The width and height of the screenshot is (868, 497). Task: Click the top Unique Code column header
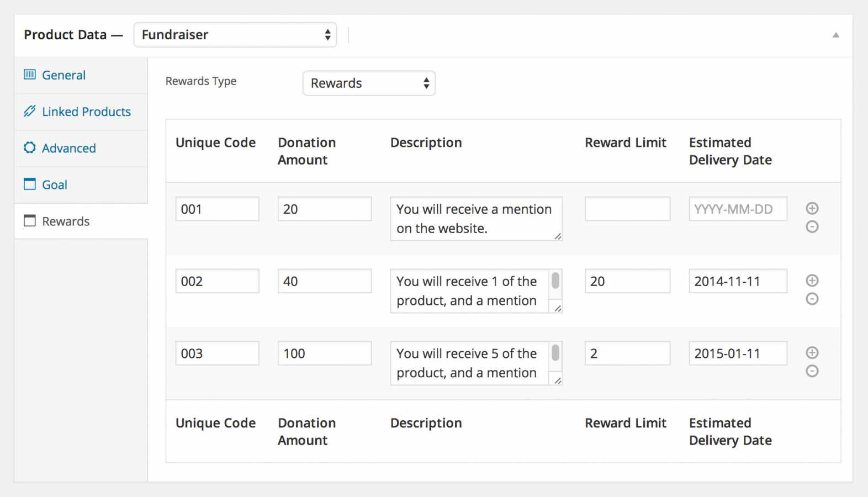tap(215, 142)
